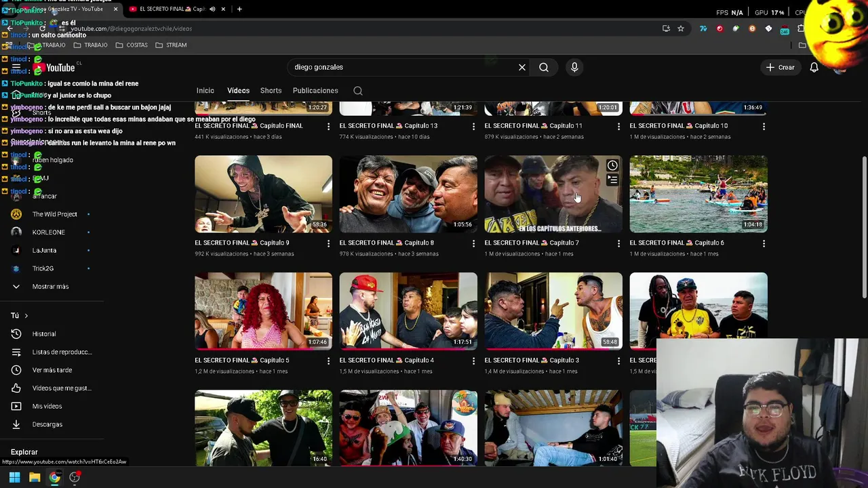Select the Videos channel tab

tap(238, 91)
